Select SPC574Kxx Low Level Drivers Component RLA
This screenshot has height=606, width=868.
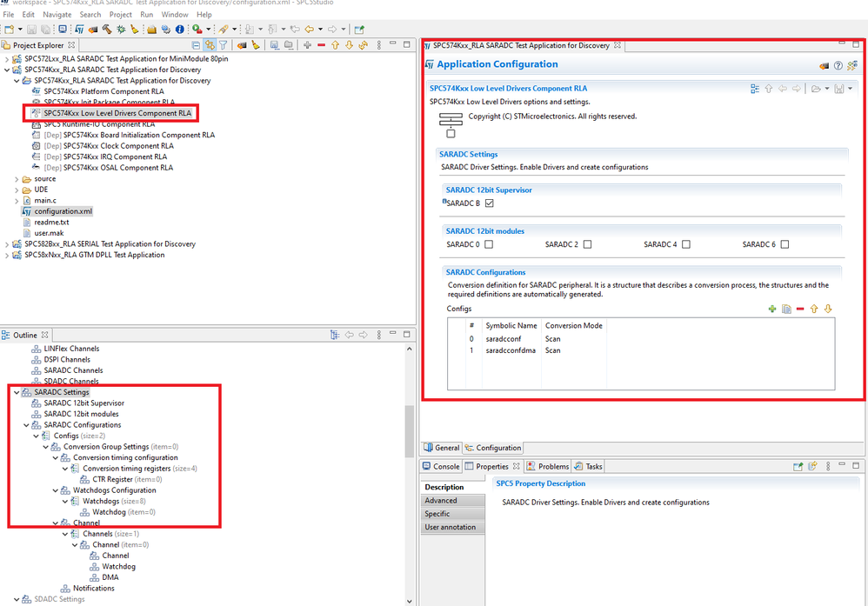(x=117, y=113)
